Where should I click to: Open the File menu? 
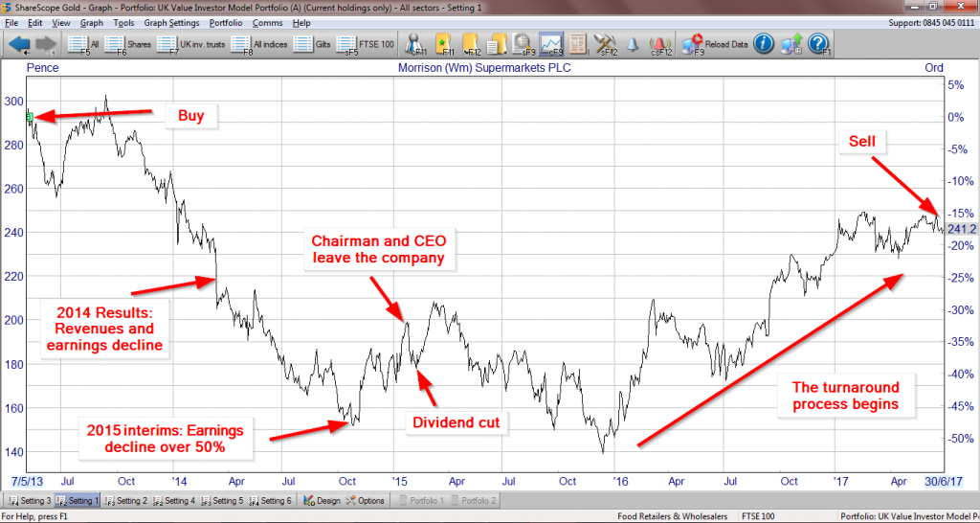(11, 23)
